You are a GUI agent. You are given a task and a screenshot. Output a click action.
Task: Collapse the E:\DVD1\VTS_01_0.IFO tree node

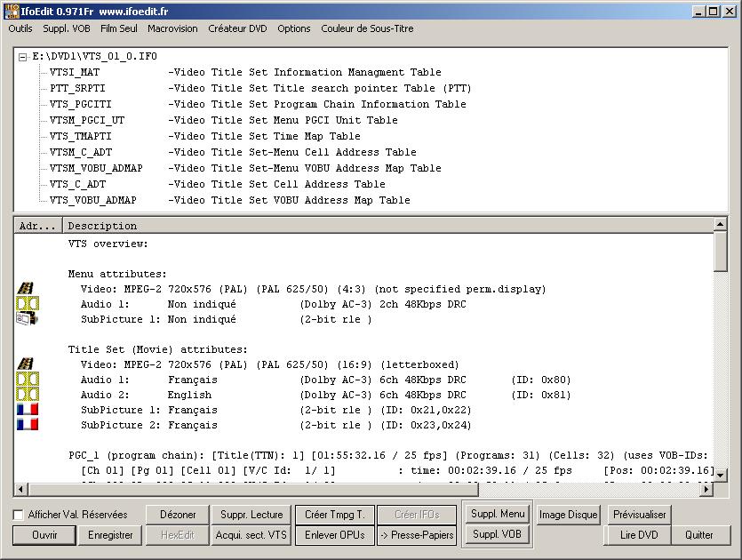[x=23, y=56]
